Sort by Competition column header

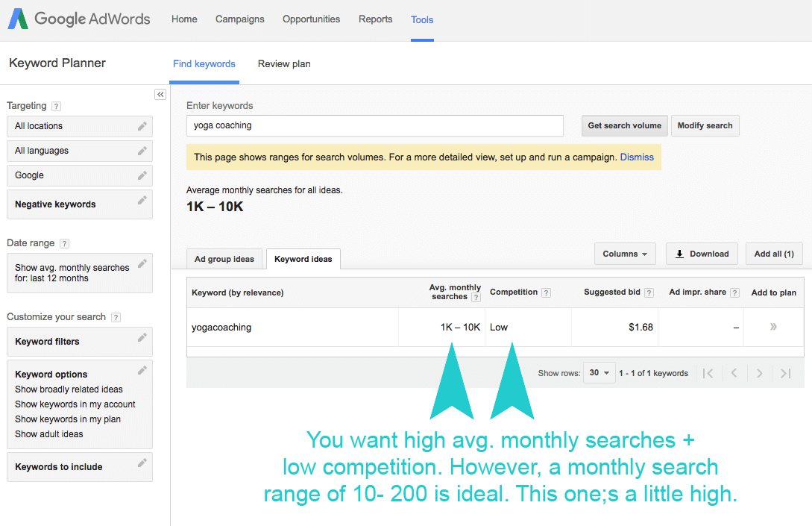pos(514,292)
